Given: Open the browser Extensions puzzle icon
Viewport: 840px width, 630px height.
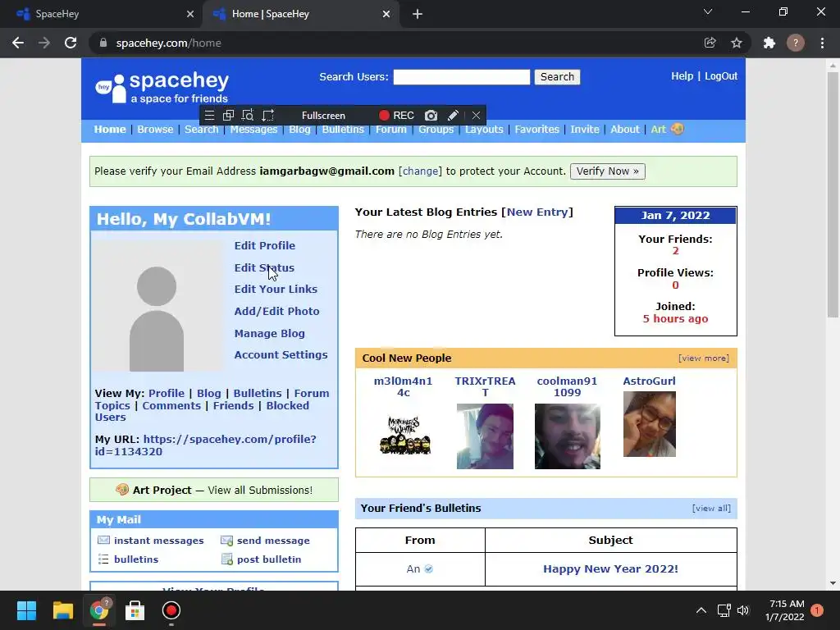Looking at the screenshot, I should click(769, 43).
